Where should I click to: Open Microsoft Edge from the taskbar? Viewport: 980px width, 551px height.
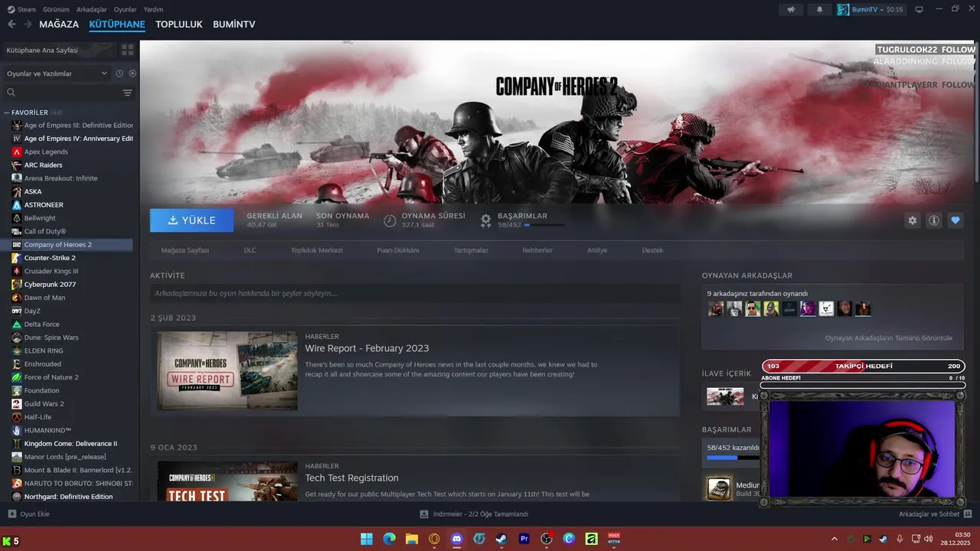[389, 539]
